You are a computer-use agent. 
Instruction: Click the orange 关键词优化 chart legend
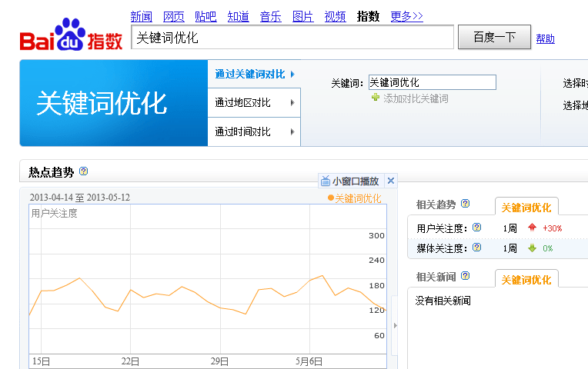pos(355,198)
